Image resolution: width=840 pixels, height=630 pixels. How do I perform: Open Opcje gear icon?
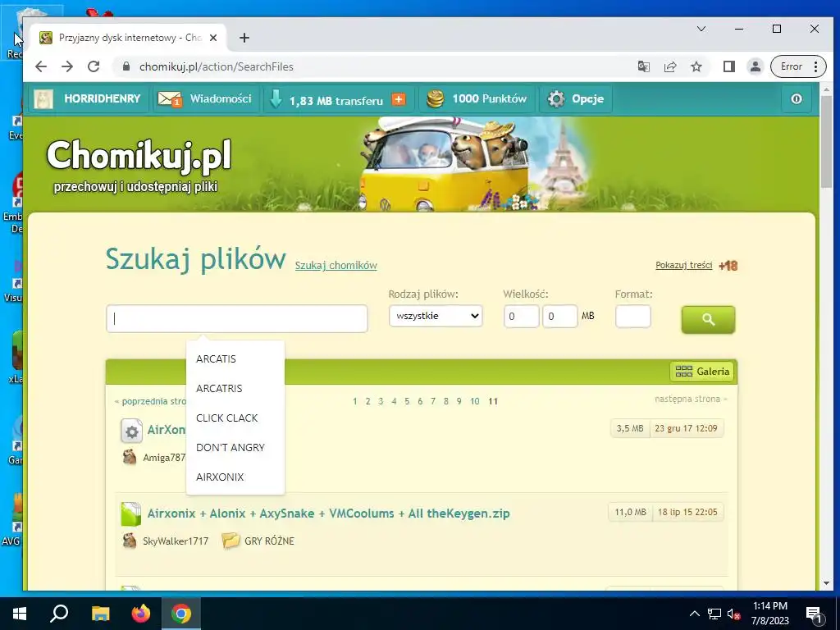coord(556,99)
